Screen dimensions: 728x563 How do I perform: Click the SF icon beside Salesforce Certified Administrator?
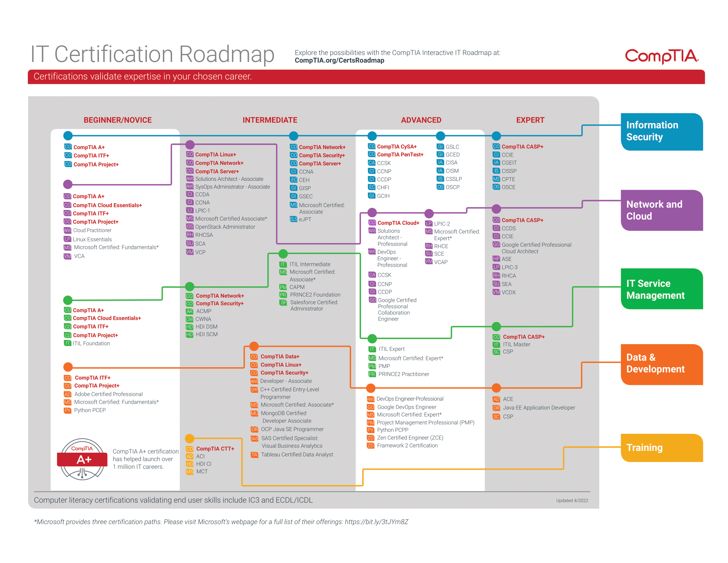283,302
